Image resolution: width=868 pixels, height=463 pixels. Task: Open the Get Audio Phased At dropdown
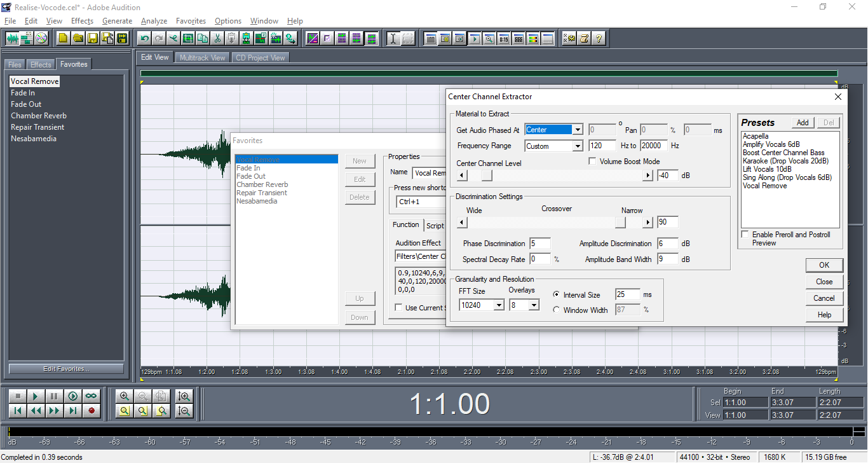[x=577, y=130]
